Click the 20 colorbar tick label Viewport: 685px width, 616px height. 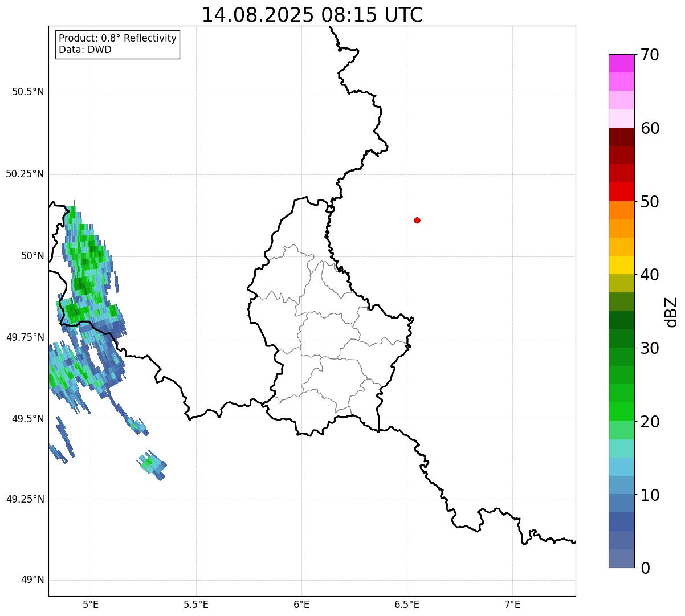click(x=650, y=422)
